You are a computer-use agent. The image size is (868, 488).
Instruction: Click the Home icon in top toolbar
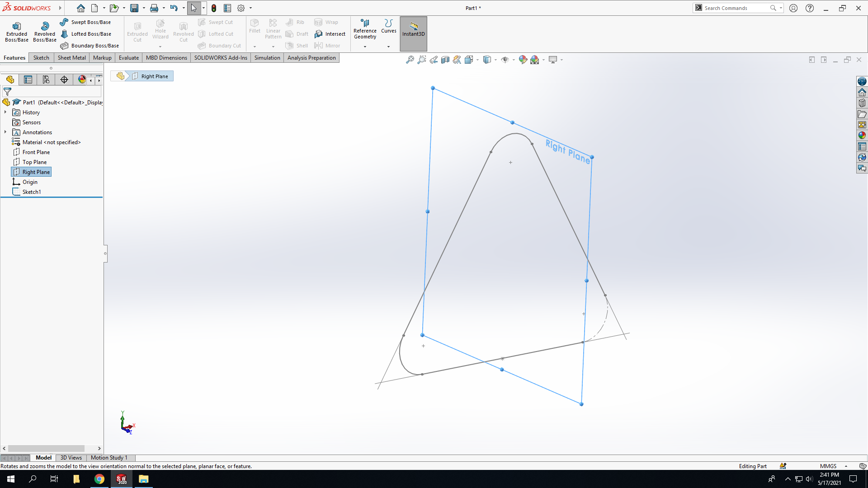[80, 8]
